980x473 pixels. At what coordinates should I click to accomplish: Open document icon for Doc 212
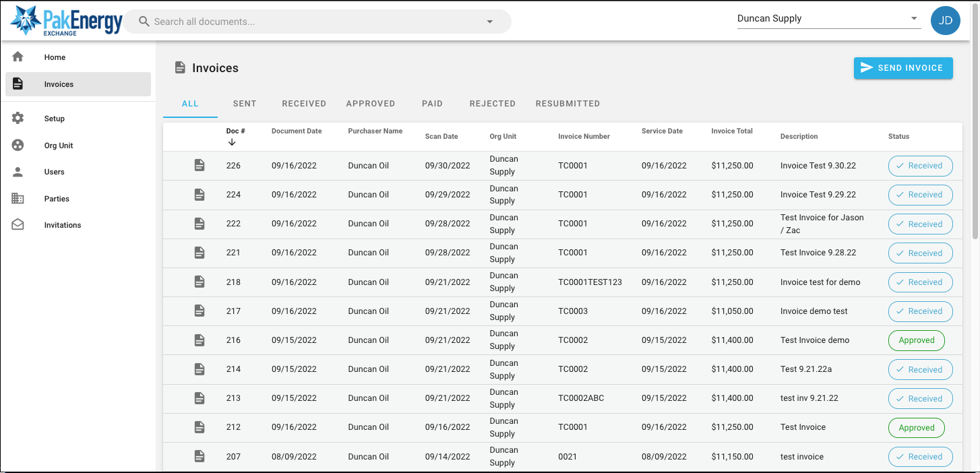200,427
